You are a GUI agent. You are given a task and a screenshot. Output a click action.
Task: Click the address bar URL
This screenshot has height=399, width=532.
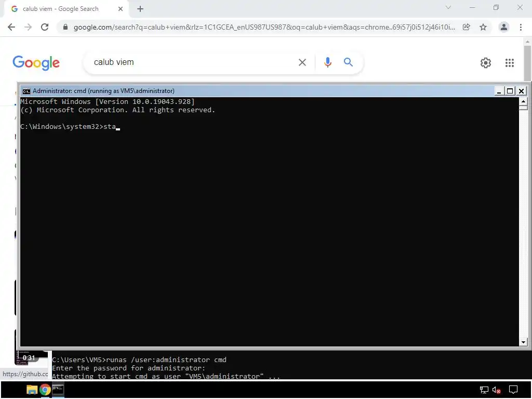tap(264, 27)
